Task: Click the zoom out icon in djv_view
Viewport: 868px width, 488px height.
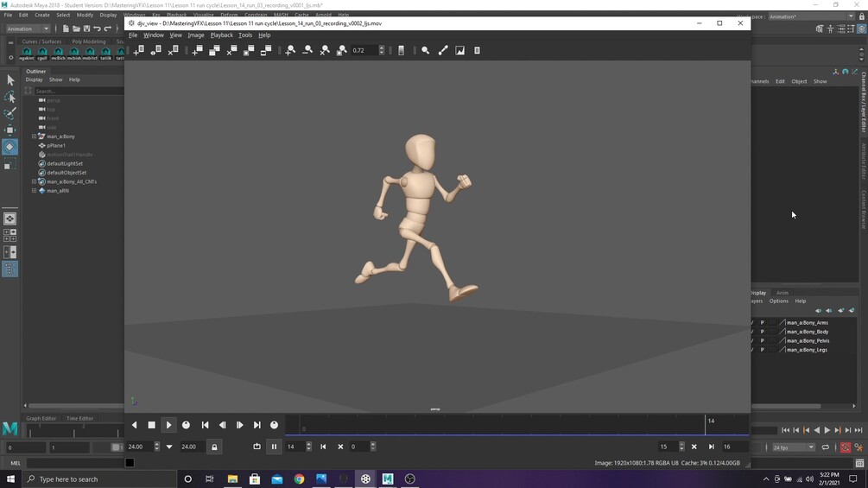Action: (307, 50)
